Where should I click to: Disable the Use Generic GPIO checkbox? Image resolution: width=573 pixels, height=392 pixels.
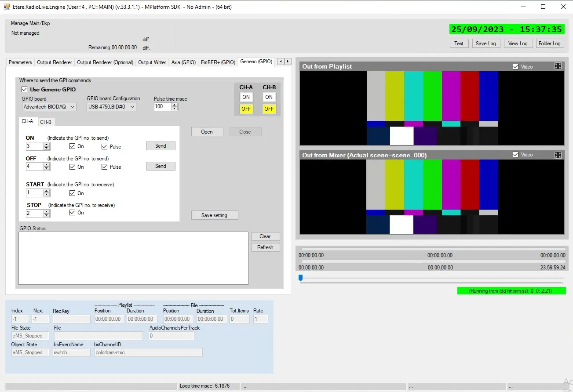(25, 90)
